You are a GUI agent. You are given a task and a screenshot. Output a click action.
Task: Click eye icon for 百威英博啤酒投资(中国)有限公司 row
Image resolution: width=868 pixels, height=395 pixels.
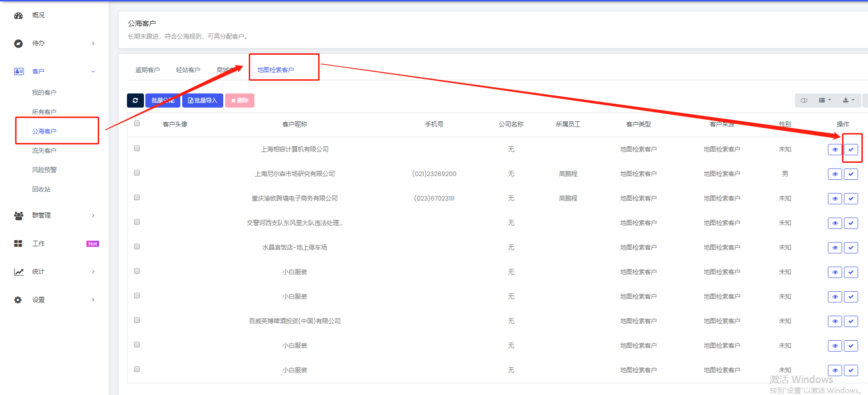[834, 321]
